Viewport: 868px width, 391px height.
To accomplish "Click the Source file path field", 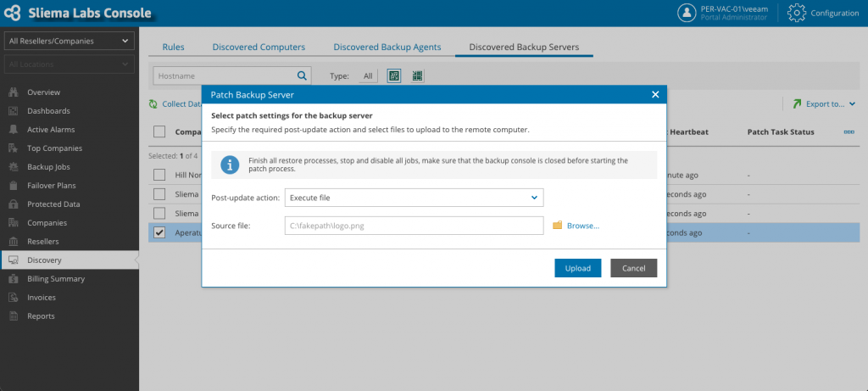I will coord(414,226).
